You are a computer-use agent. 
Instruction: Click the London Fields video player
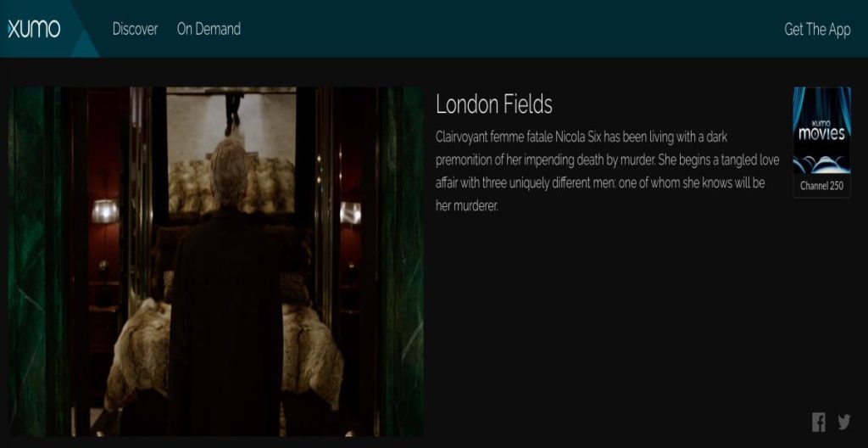click(216, 261)
